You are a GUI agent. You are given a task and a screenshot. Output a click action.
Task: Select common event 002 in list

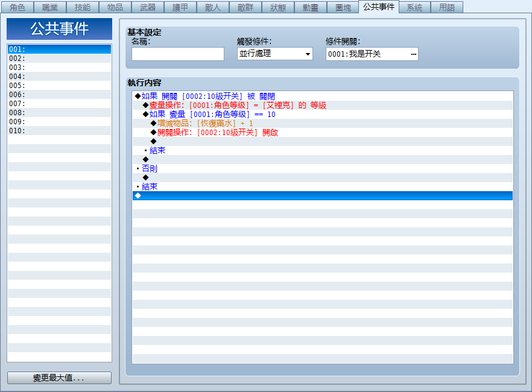(x=59, y=58)
